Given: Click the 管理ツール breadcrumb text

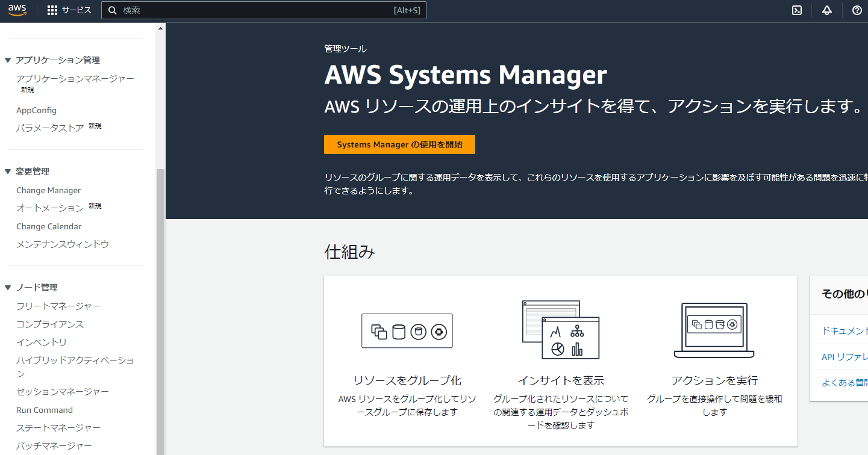Looking at the screenshot, I should (x=345, y=49).
